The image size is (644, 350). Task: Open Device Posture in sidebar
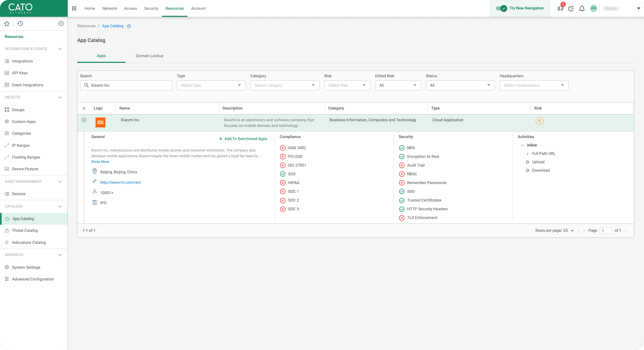(25, 169)
